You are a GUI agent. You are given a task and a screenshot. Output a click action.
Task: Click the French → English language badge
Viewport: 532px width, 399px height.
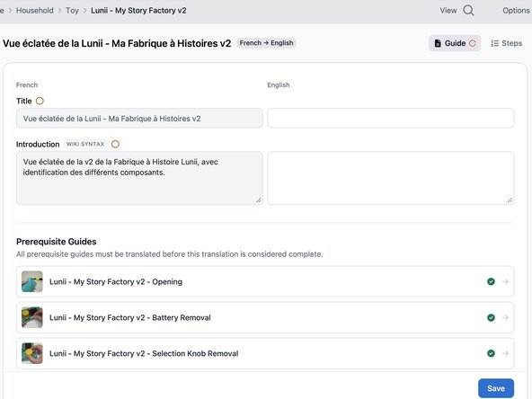click(266, 43)
